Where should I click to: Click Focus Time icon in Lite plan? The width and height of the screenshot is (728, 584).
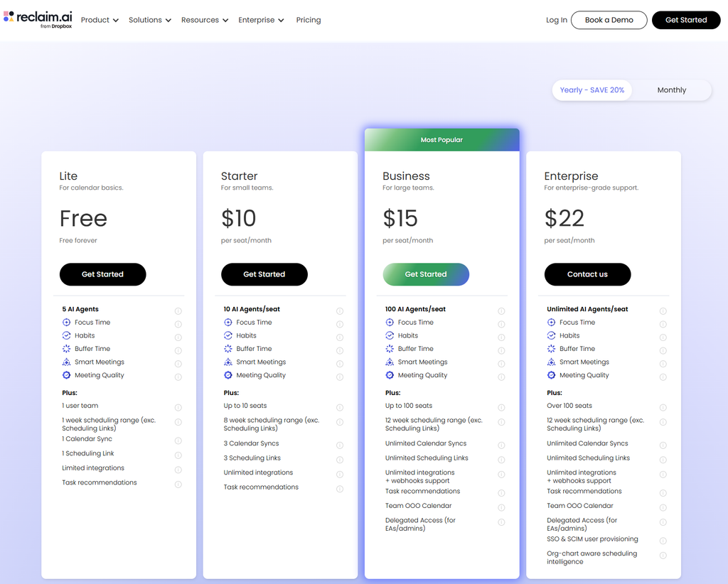pyautogui.click(x=66, y=322)
